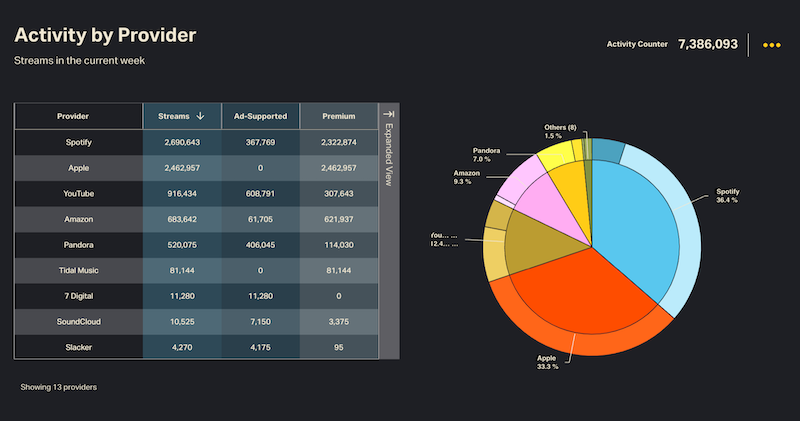Sort table by Provider column header
The width and height of the screenshot is (800, 421).
[x=78, y=116]
